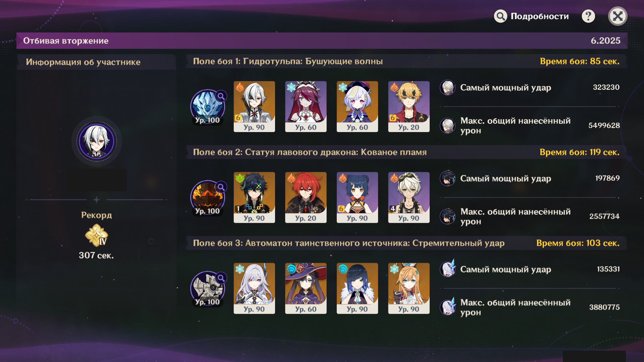
Task: Click the avatar beside 2557734 total damage
Action: [x=447, y=216]
